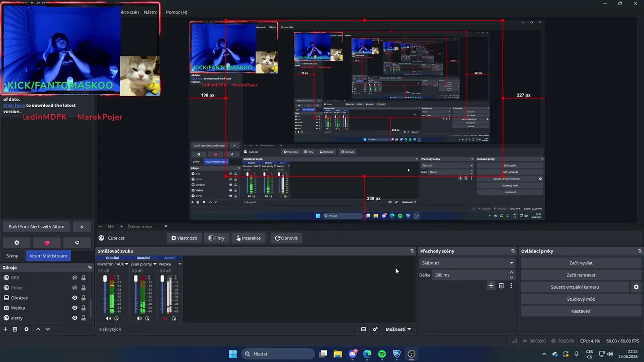Remove selected source with trash icon

[x=15, y=329]
